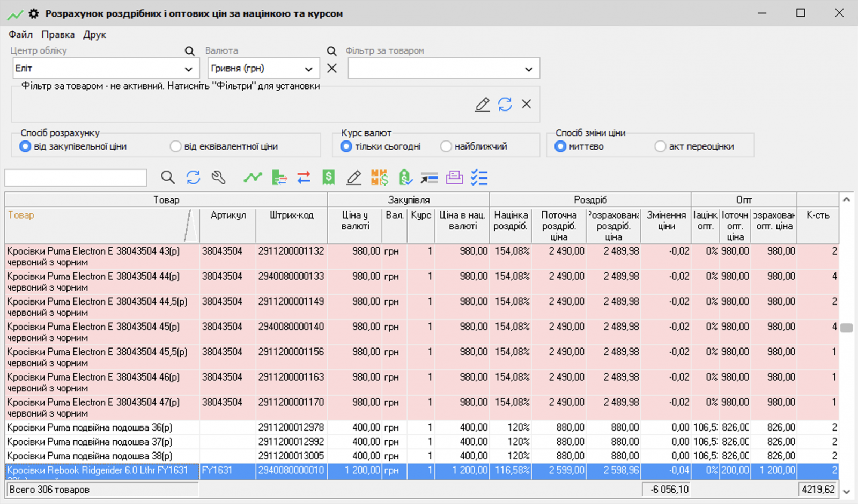Screen dimensions: 858x504
Task: Click the search text field above table
Action: tap(76, 177)
